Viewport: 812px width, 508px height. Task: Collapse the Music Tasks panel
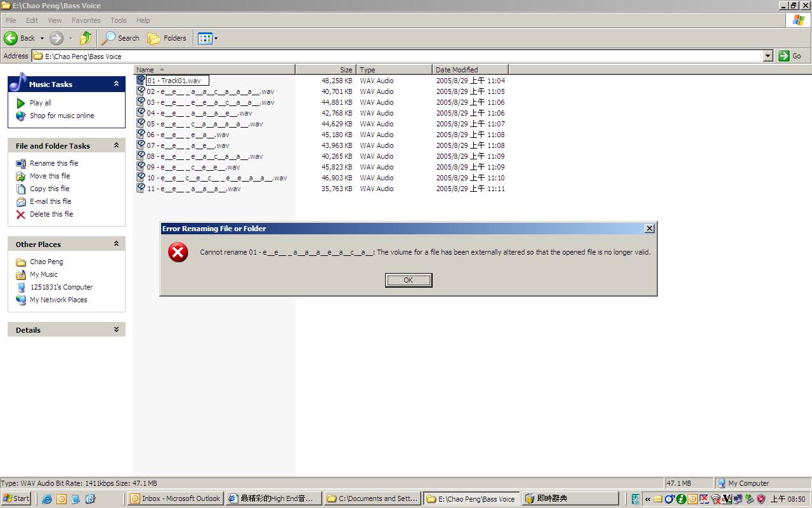coord(116,84)
